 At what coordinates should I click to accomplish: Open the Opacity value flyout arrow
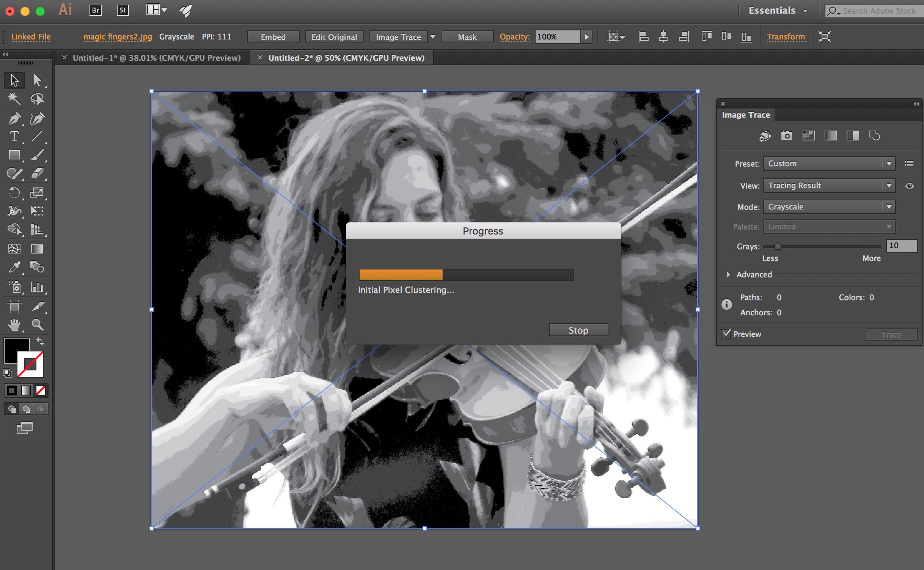587,37
